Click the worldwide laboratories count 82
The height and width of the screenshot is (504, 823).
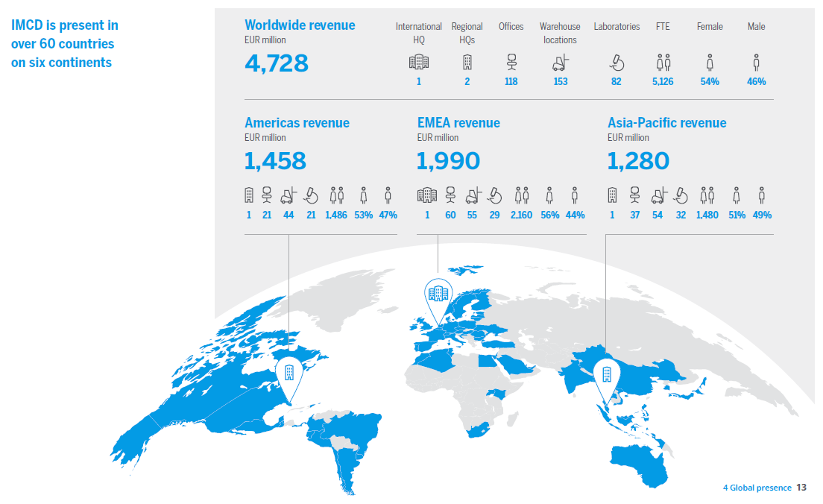pos(617,81)
